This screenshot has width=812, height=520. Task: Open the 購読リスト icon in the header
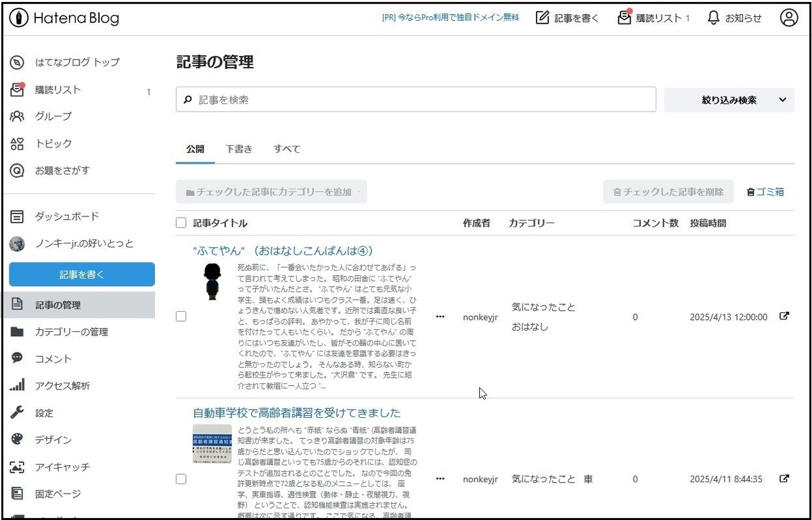(x=624, y=18)
